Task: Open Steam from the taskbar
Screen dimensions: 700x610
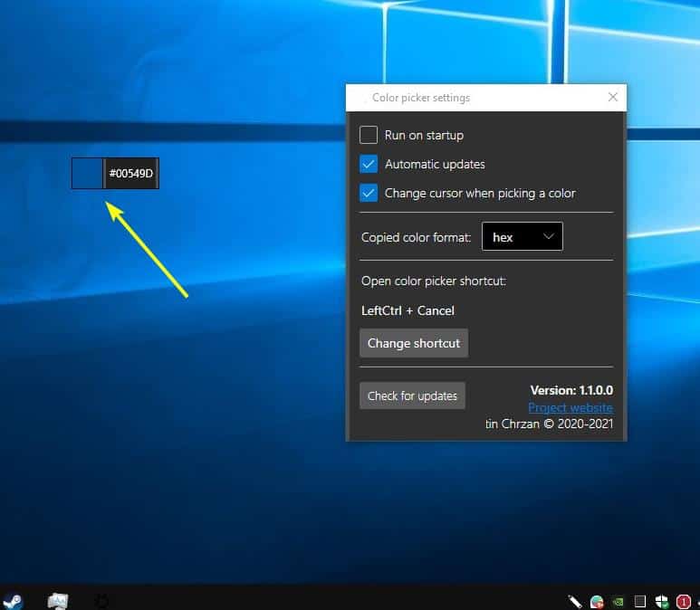Action: (13, 601)
